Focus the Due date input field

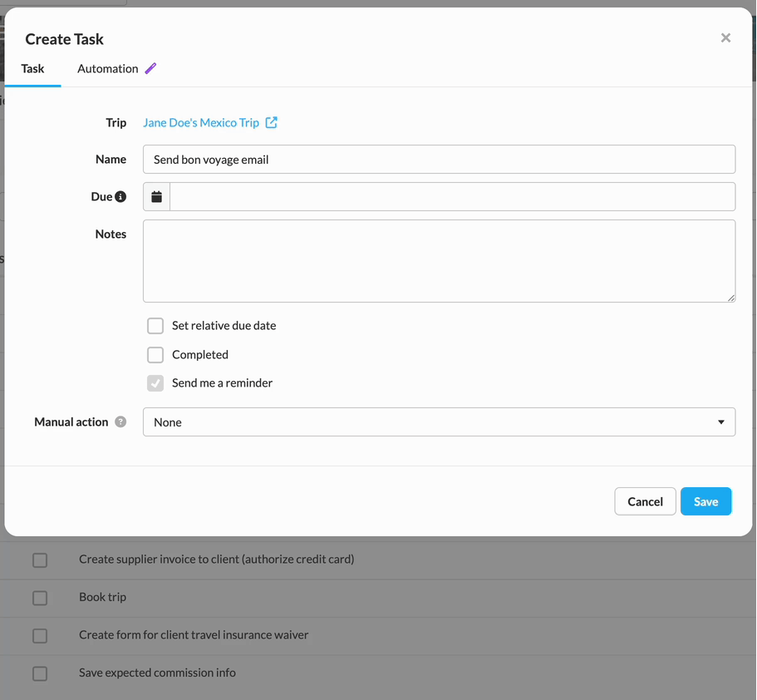(452, 197)
